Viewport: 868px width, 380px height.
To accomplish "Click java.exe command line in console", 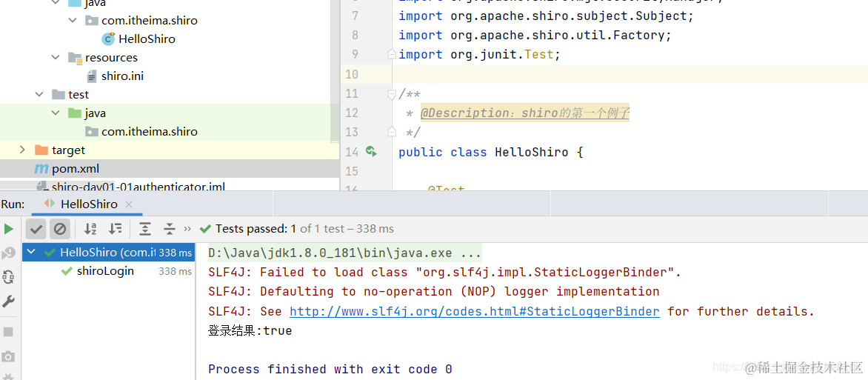I will [x=345, y=253].
